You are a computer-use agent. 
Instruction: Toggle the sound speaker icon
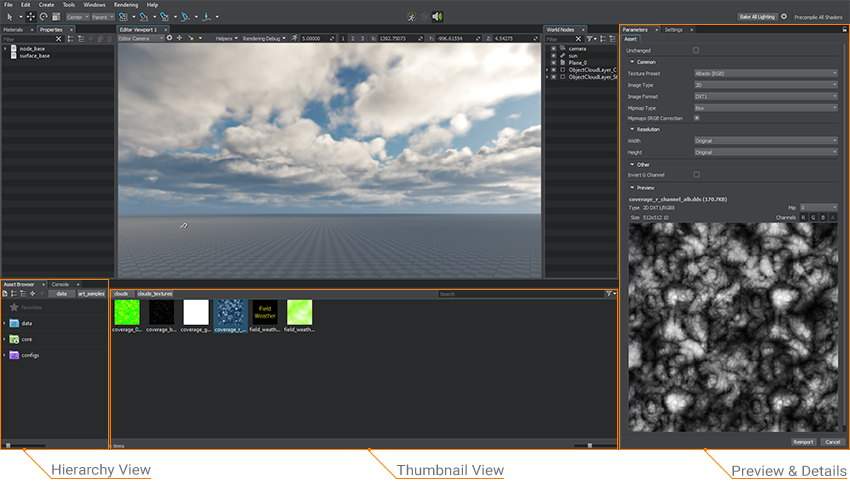pos(437,17)
